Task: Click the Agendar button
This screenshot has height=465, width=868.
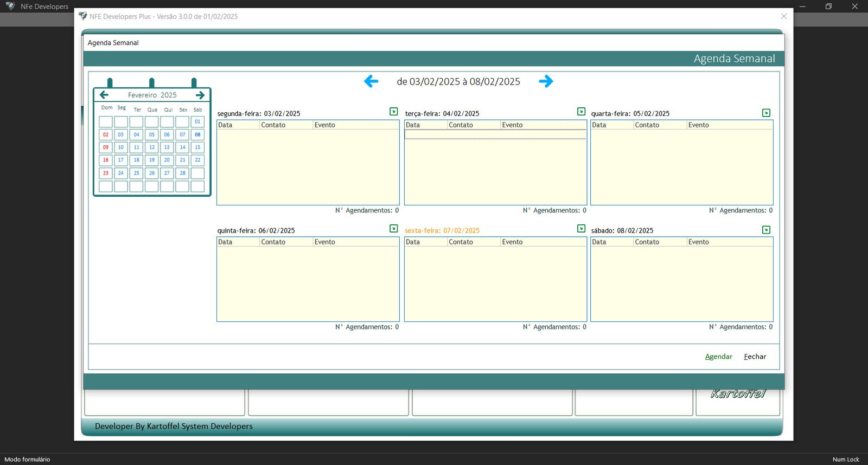Action: pos(718,357)
